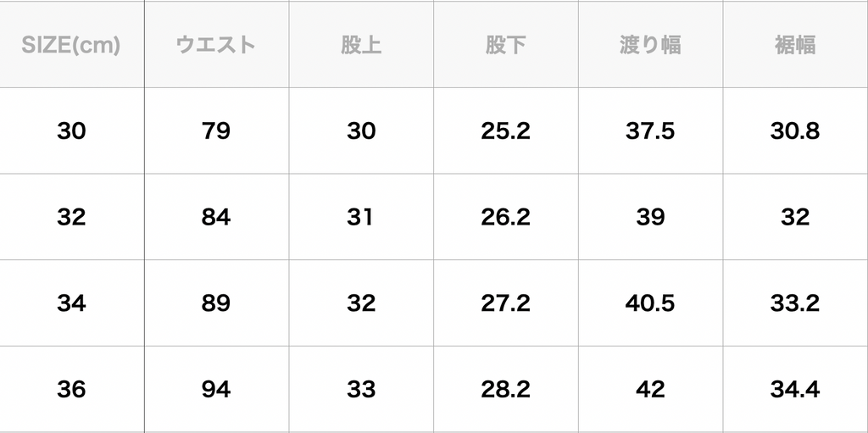Select hem width value 34.4

(794, 390)
